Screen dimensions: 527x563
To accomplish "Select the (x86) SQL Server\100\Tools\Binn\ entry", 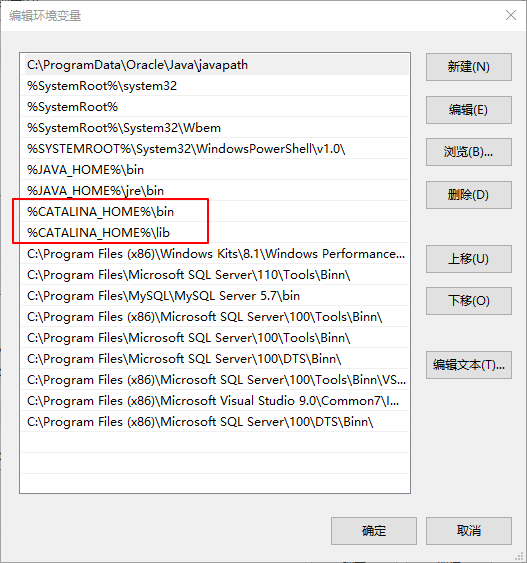I will point(215,317).
